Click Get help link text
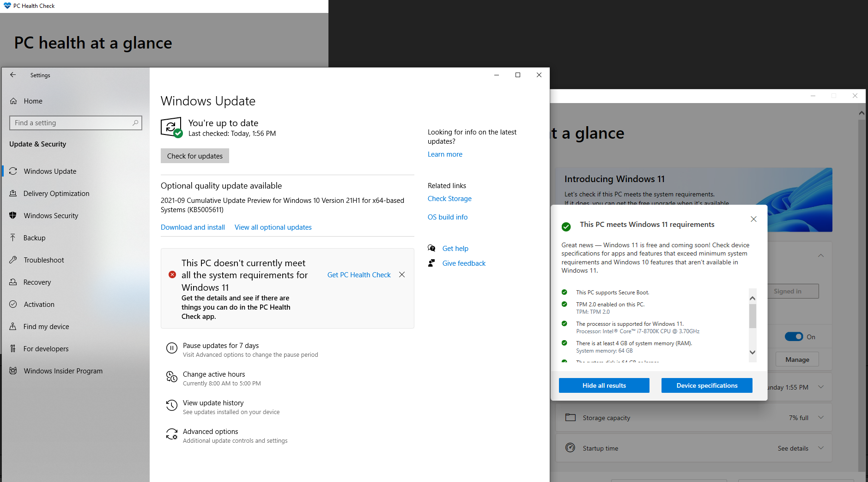The image size is (868, 482). [x=455, y=249]
